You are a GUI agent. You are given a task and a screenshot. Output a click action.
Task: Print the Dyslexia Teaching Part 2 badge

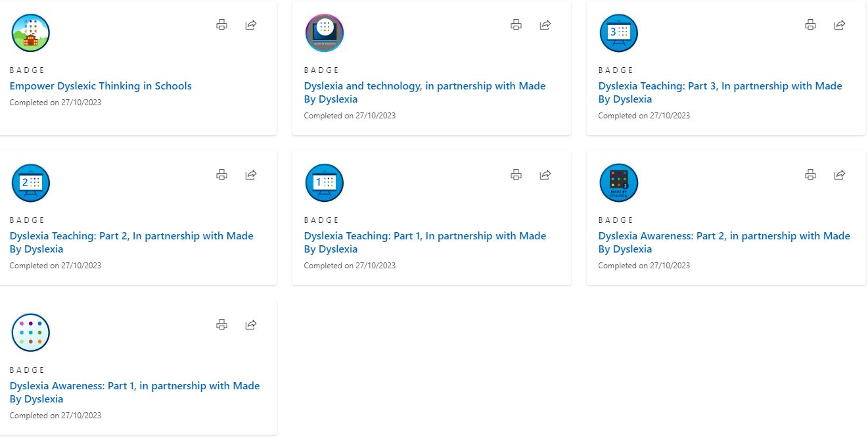click(222, 175)
